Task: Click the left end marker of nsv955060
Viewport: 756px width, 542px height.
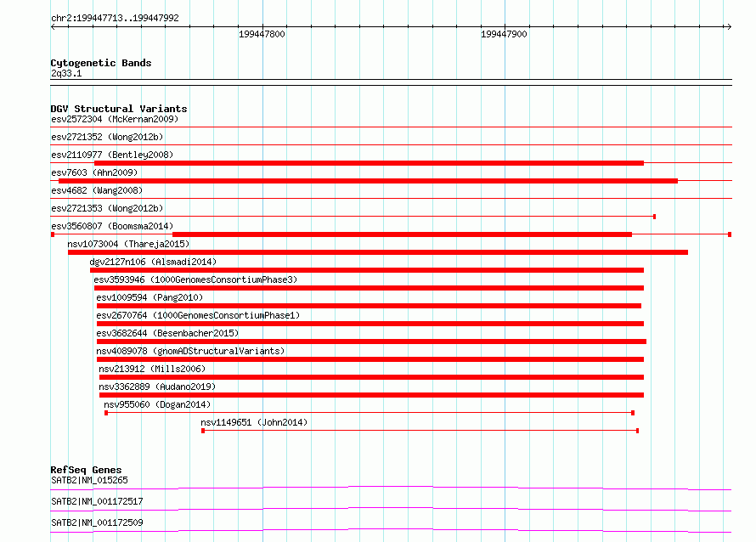Action: 106,413
